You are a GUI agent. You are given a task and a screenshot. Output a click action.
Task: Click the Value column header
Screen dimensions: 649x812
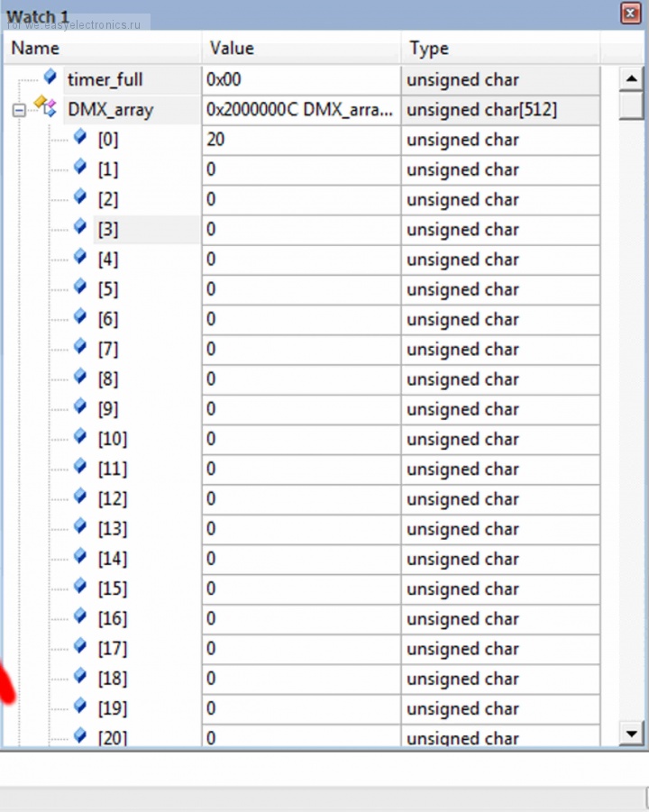pyautogui.click(x=232, y=49)
